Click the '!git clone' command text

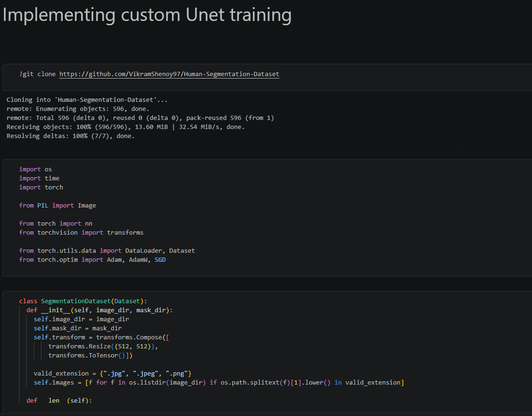37,74
